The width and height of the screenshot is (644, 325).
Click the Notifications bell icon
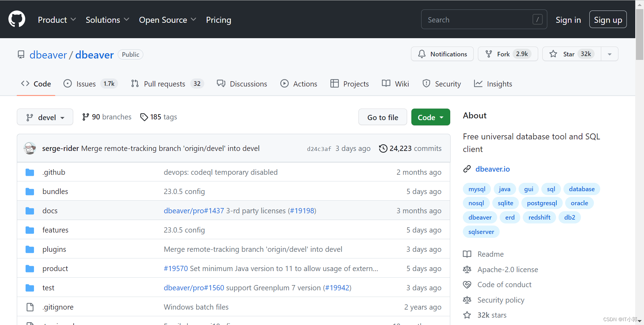422,54
